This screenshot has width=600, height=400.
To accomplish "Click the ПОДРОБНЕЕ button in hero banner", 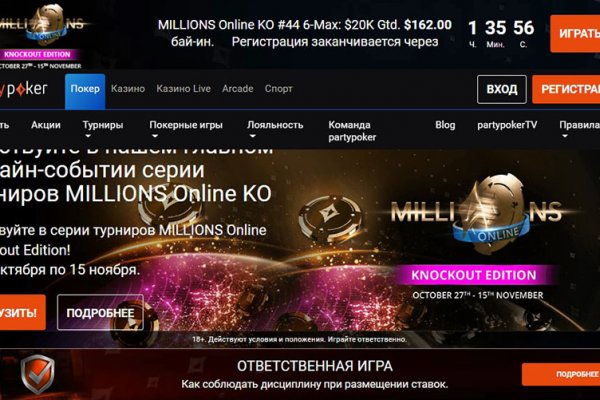I will pos(100,312).
